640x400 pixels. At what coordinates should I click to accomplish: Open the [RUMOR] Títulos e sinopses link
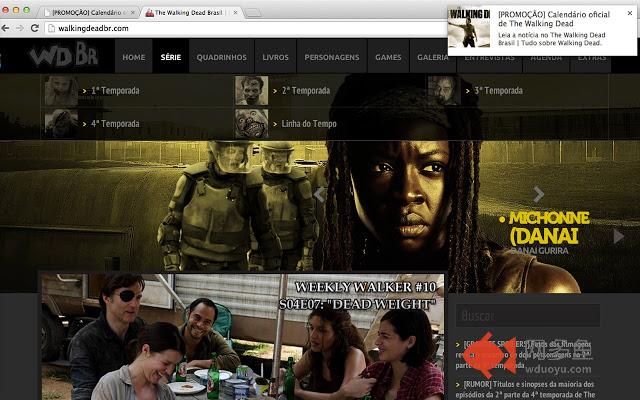pos(525,389)
